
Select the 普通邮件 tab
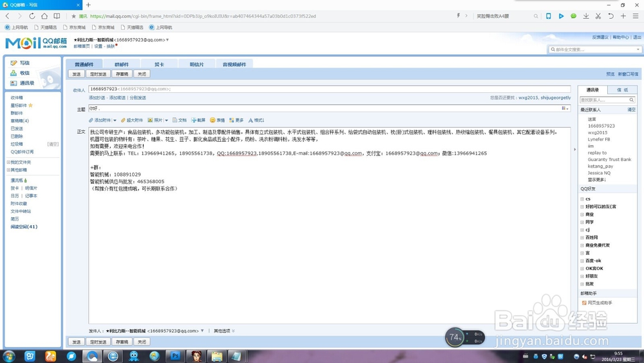coord(84,64)
